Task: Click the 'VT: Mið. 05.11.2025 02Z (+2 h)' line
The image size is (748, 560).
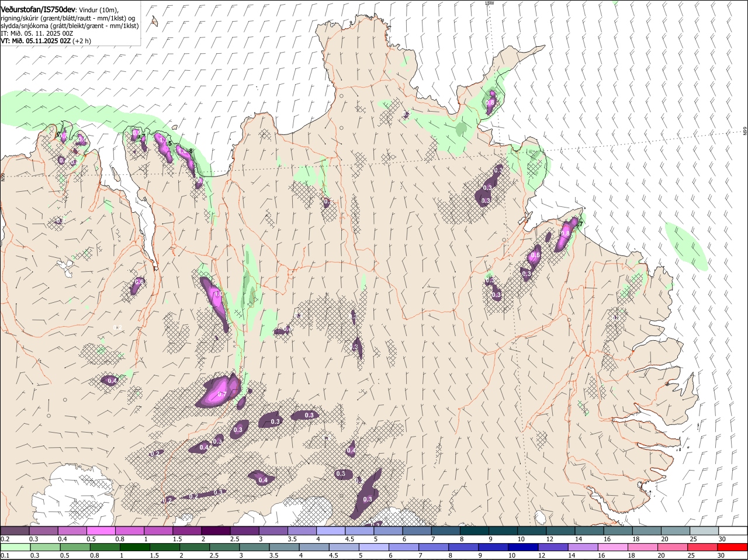Action: 46,41
